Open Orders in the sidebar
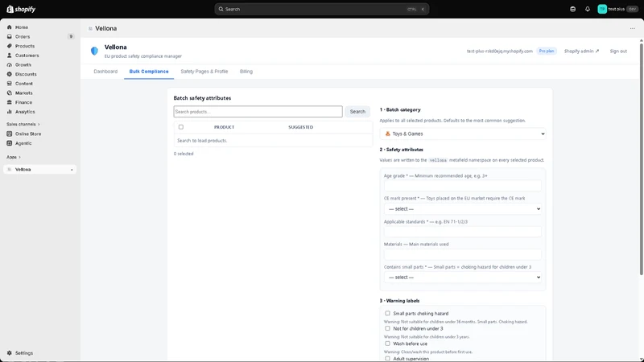 tap(23, 36)
